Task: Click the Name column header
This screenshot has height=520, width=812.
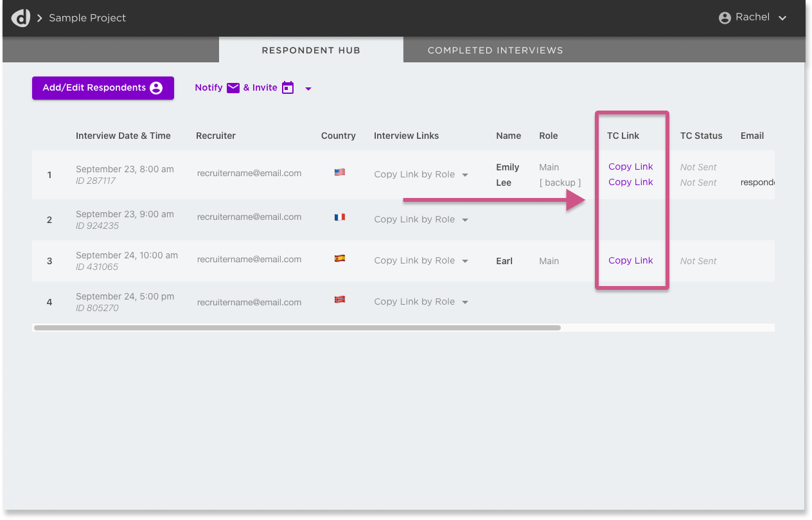Action: (509, 136)
